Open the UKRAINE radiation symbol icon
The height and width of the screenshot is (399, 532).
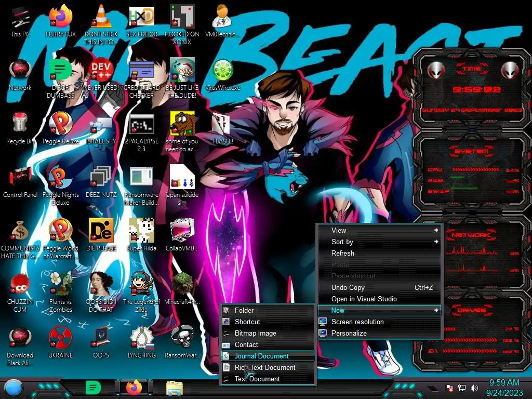60,343
